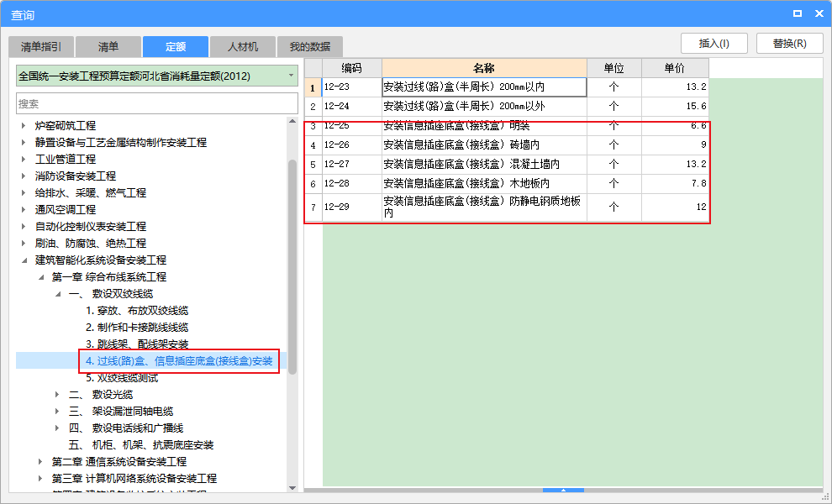
Task: Expand the 通风空调工程 tree node
Action: coord(24,209)
